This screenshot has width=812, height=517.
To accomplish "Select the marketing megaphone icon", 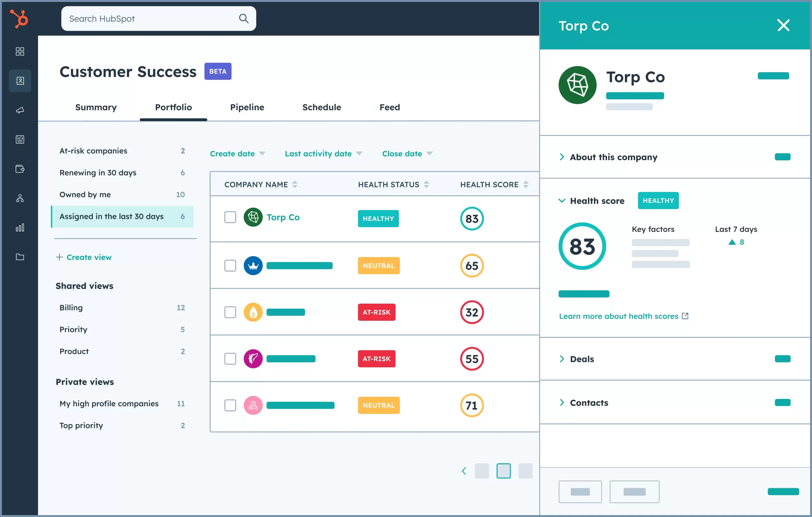I will pyautogui.click(x=20, y=110).
